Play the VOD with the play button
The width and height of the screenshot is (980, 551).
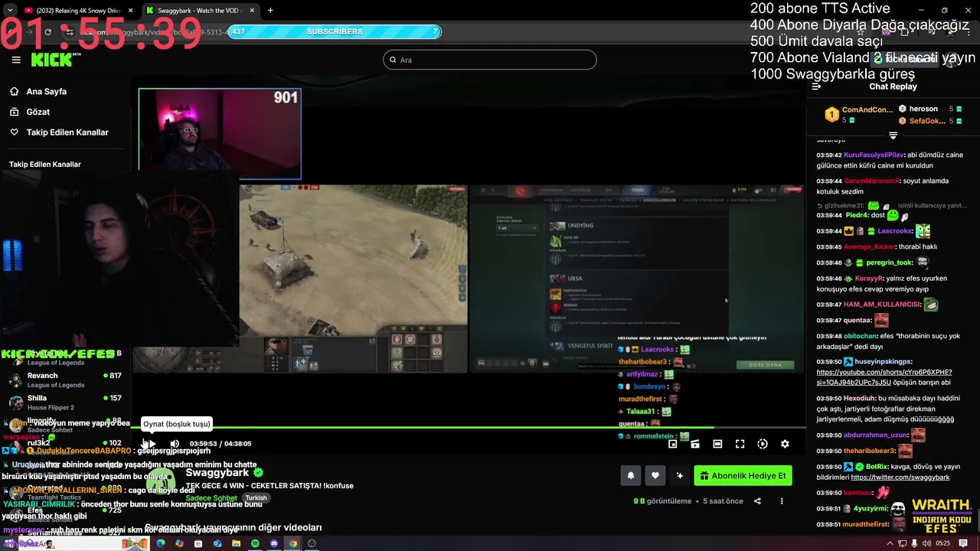click(152, 444)
